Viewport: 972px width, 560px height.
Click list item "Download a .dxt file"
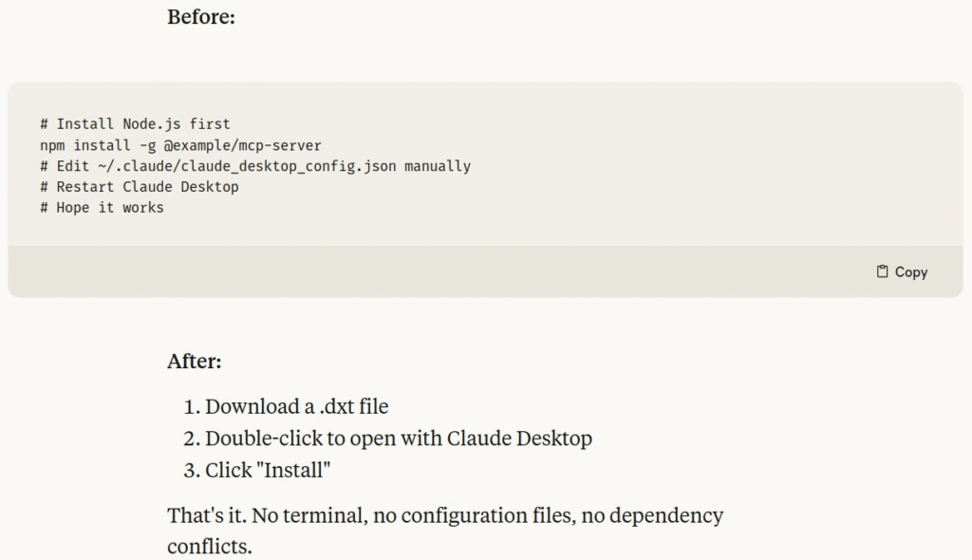tap(297, 406)
